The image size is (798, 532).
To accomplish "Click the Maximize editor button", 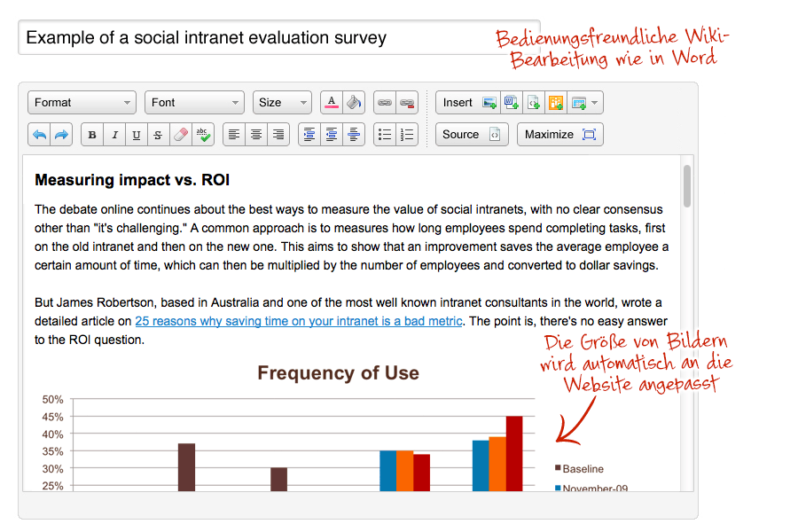I will click(x=559, y=135).
